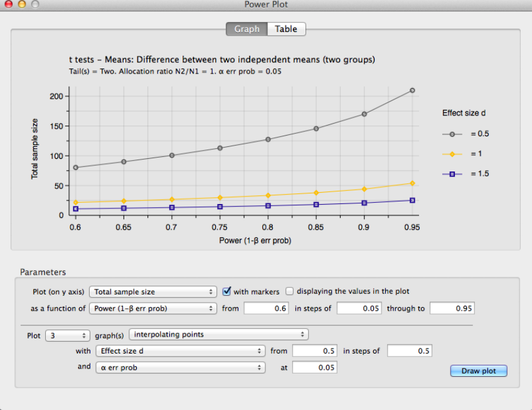Viewport: 532px width, 410px height.
Task: Click the x-axis tick label 0.75
Action: point(220,227)
